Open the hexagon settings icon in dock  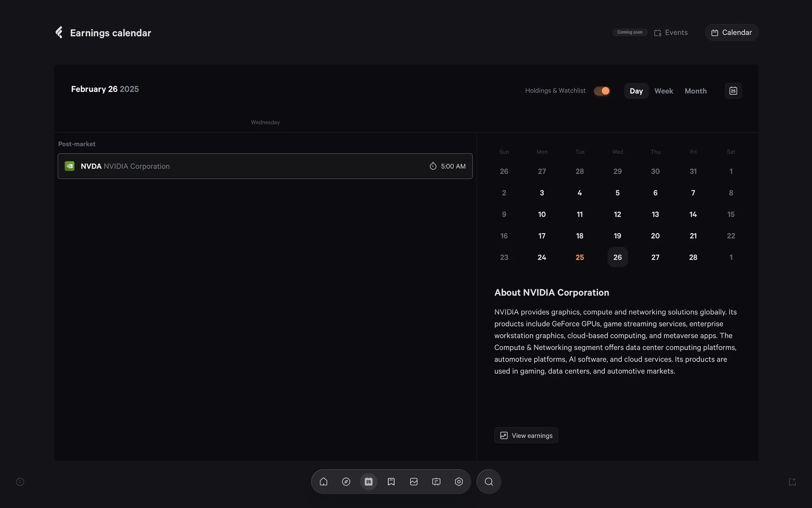pos(459,482)
